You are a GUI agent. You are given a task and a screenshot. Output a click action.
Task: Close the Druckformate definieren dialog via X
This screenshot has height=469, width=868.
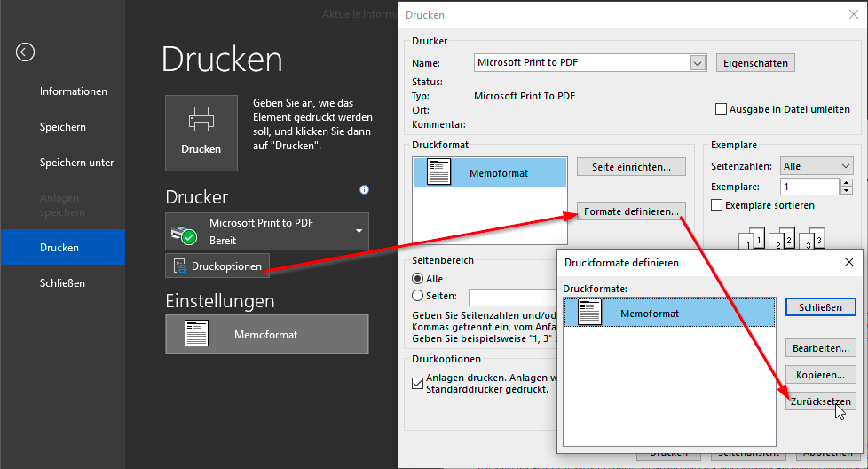pyautogui.click(x=848, y=262)
